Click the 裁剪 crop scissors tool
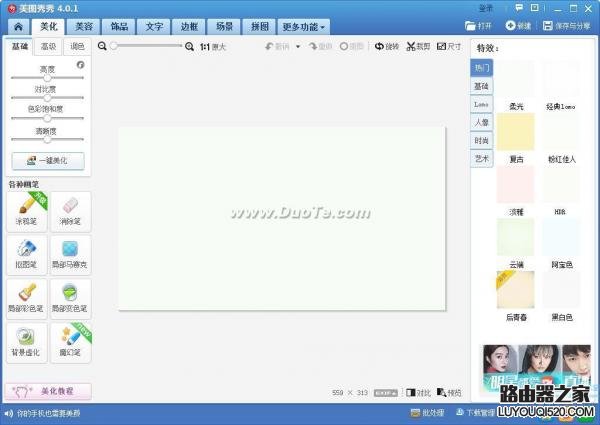This screenshot has width=600, height=425. 418,46
